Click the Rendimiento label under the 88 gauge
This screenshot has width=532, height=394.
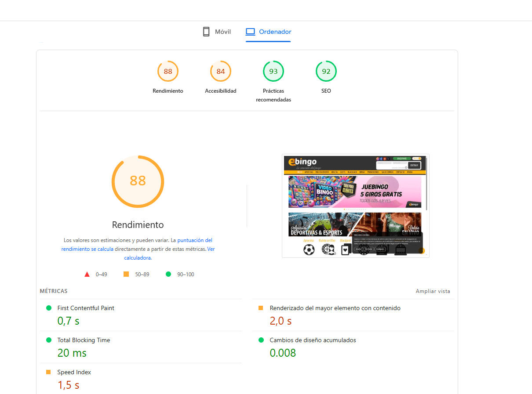point(168,91)
